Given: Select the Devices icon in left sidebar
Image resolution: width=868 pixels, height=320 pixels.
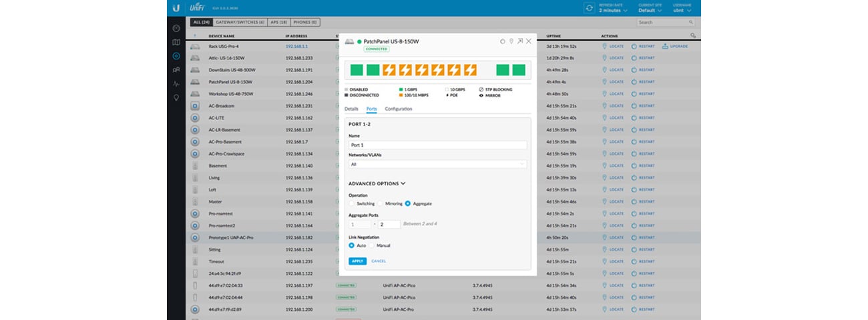Looking at the screenshot, I should (x=176, y=57).
